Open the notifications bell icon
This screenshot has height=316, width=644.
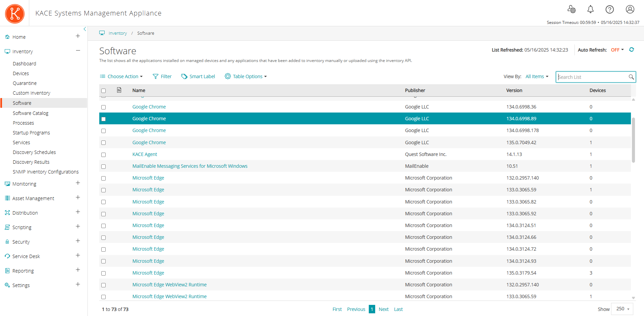[x=591, y=9]
